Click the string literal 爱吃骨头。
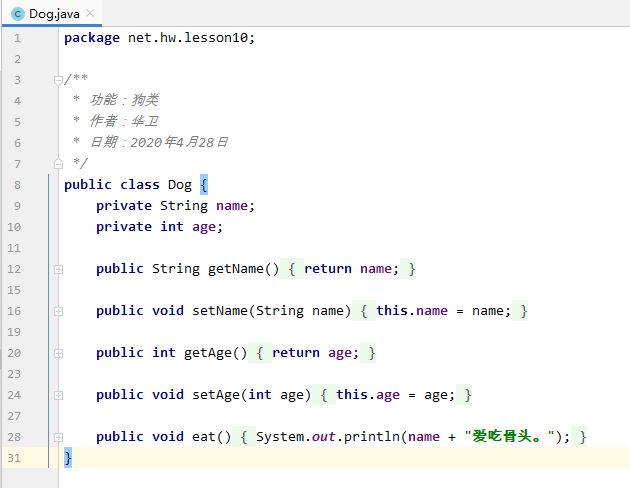 click(510, 436)
